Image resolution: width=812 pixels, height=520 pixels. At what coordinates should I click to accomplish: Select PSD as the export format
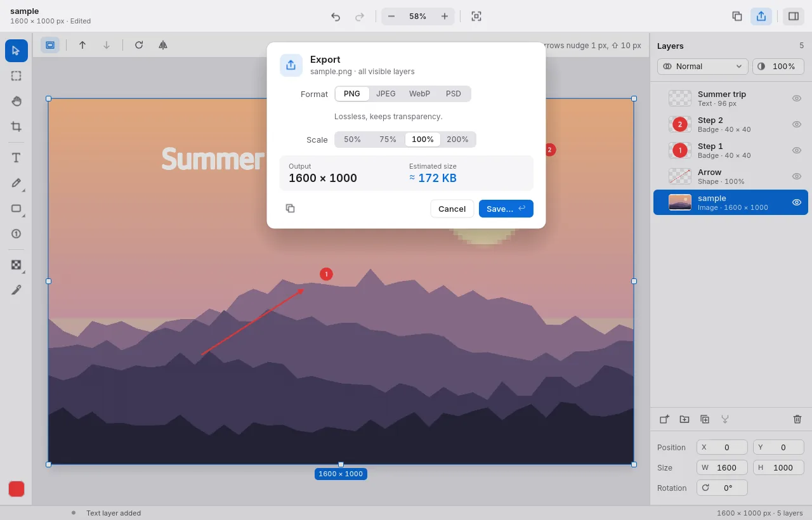click(x=454, y=94)
